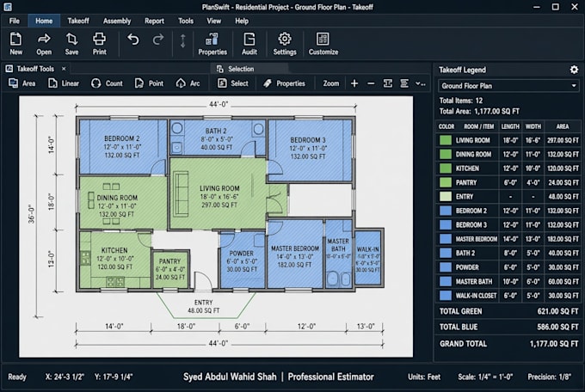Select the Point takeoff tool
The height and width of the screenshot is (392, 585).
coord(149,83)
